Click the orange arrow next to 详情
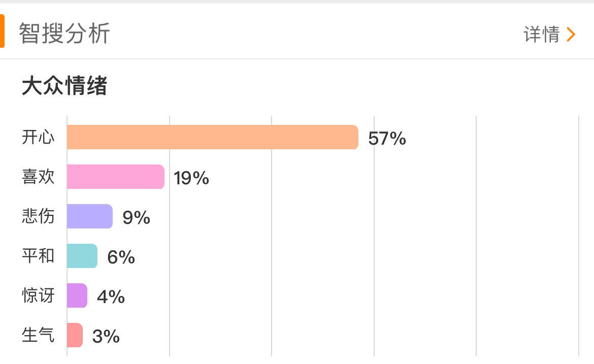Screen dimensions: 594x364 571,35
